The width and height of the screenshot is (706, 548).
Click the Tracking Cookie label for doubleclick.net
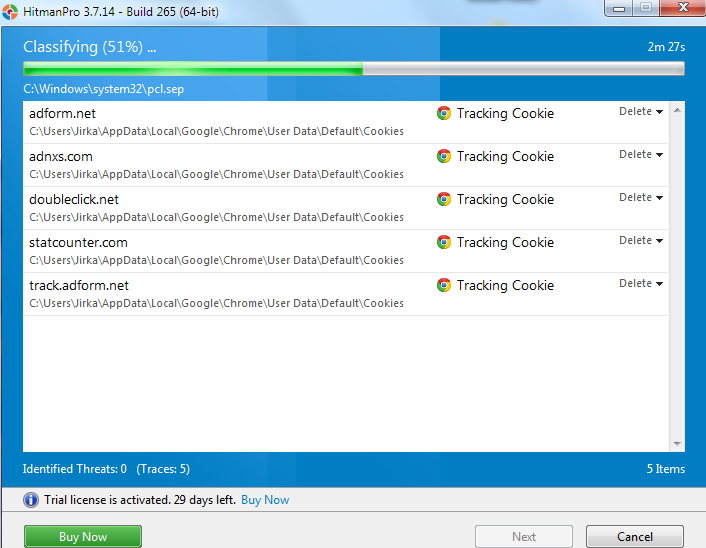pos(505,199)
